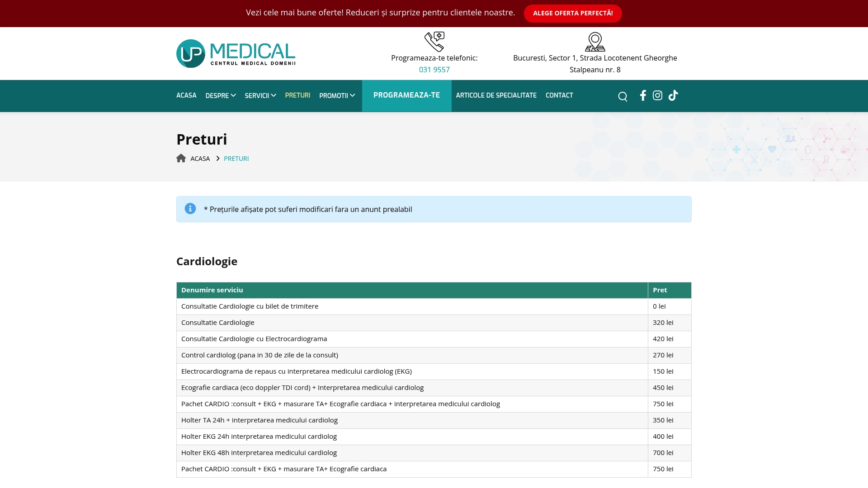The image size is (868, 488).
Task: Open ARTICOLE DE SPECIALITATE from the navigation
Action: pos(496,95)
